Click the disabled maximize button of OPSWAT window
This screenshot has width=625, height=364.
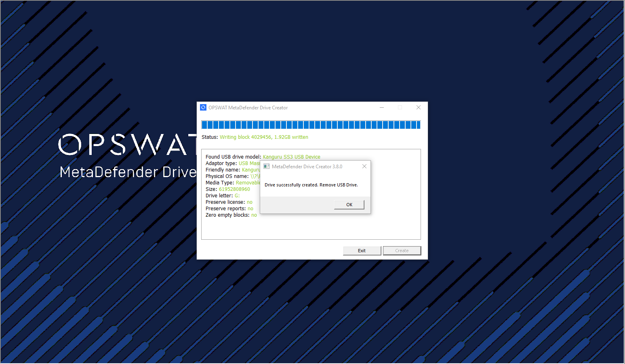(x=400, y=107)
